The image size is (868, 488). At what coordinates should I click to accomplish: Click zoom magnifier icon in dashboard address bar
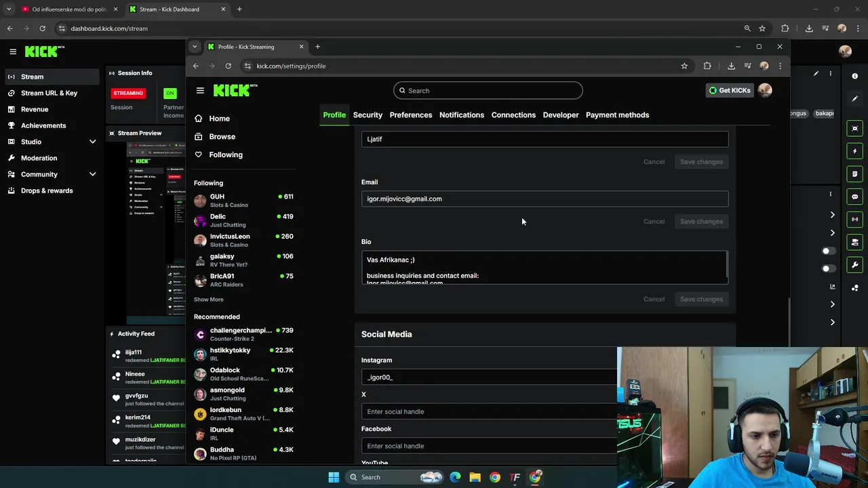click(747, 28)
